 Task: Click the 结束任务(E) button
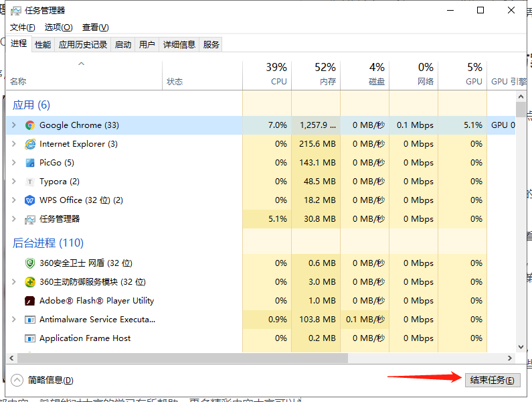493,380
